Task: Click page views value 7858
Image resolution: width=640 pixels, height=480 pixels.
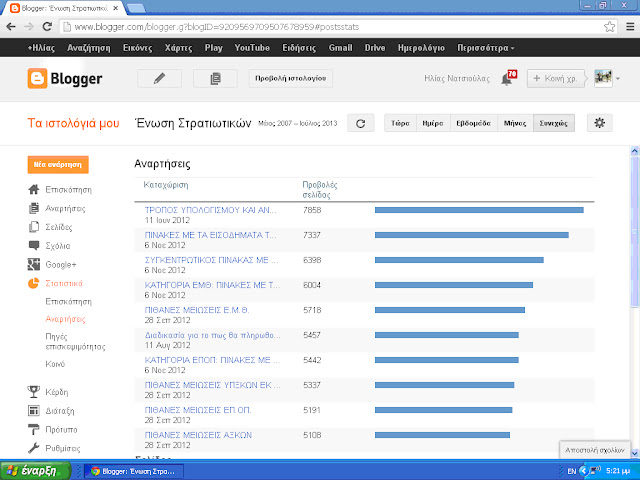Action: [x=312, y=210]
